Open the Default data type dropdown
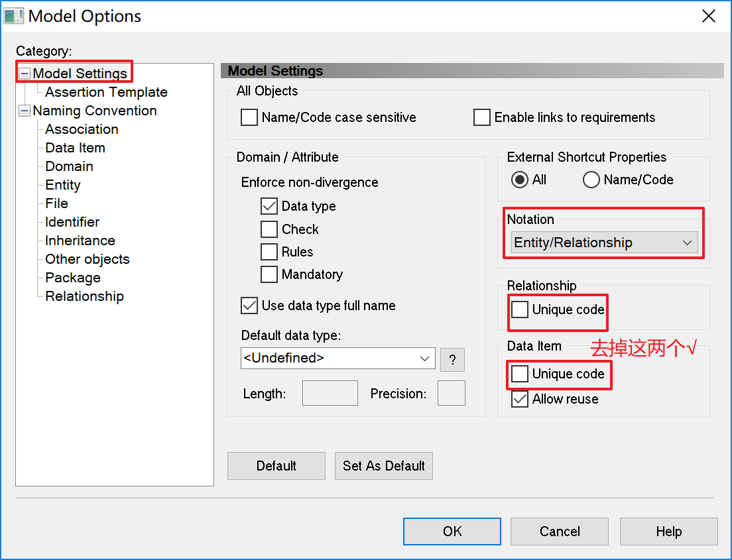 click(x=338, y=358)
